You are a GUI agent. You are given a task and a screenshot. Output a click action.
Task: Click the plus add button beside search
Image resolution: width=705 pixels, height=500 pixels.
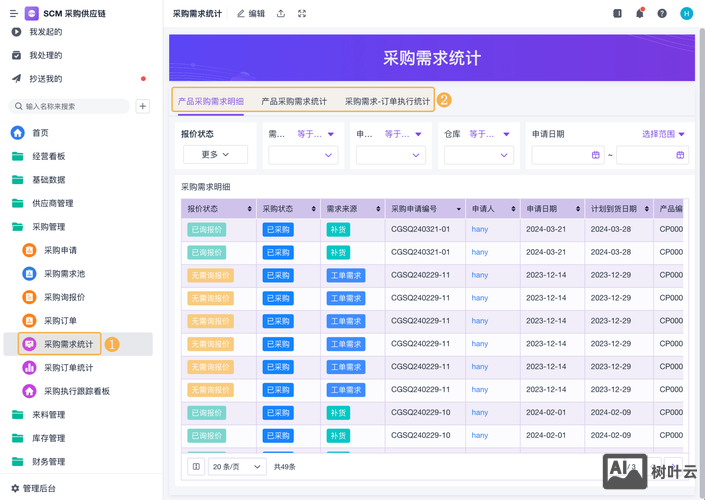click(143, 106)
